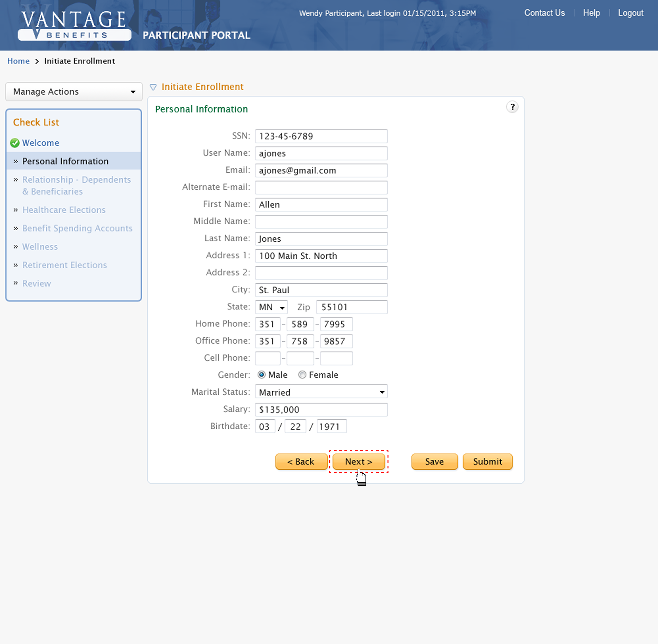Open the State MN dropdown

tap(271, 307)
